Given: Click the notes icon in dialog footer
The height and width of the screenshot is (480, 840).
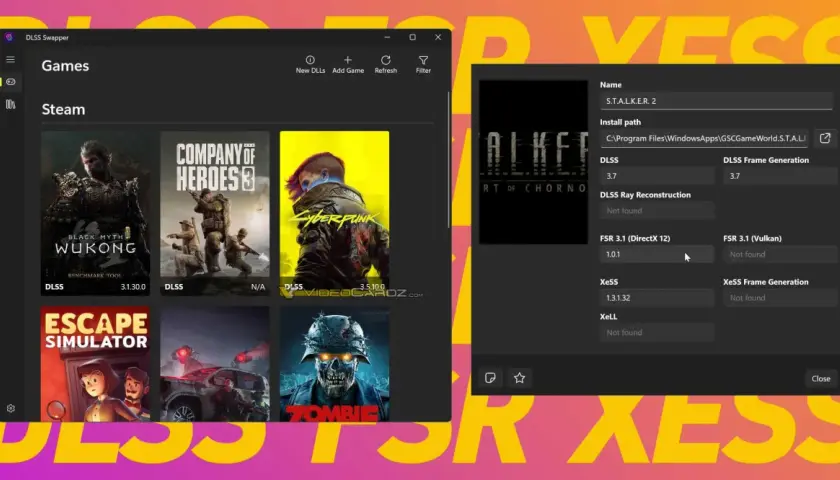Looking at the screenshot, I should [490, 378].
